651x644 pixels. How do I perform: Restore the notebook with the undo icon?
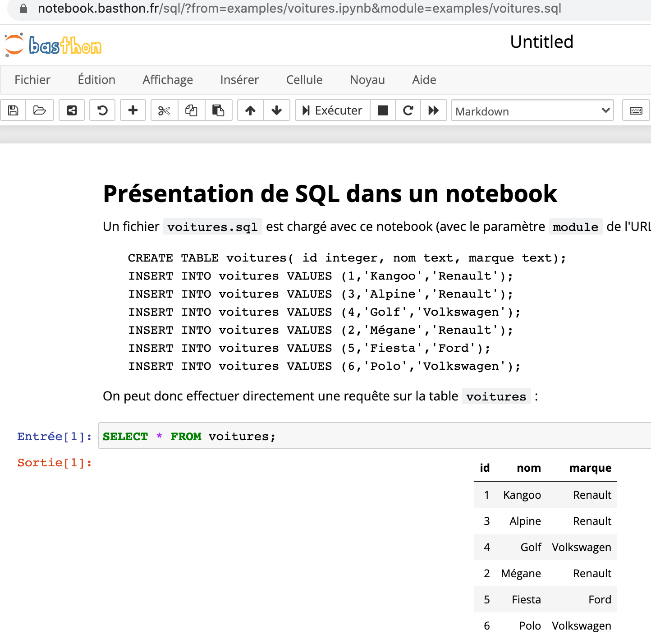click(102, 110)
